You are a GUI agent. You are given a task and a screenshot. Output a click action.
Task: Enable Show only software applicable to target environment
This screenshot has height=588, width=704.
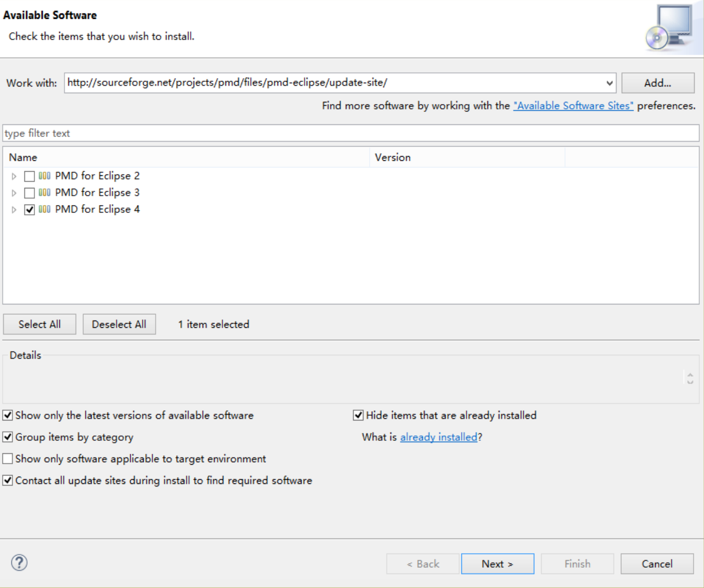click(8, 459)
